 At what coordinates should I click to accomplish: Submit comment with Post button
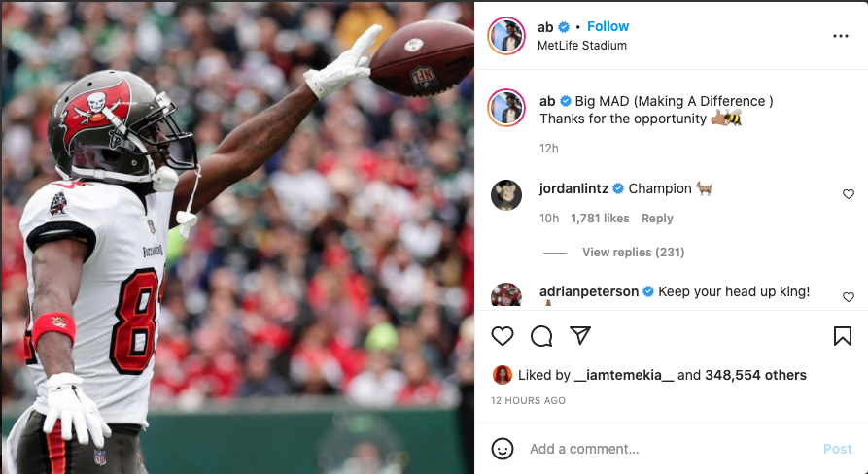coord(837,449)
